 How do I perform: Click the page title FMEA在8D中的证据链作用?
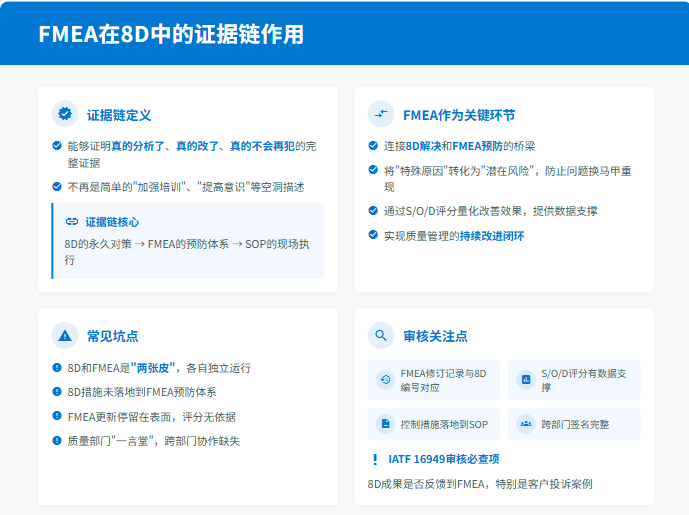coord(171,34)
